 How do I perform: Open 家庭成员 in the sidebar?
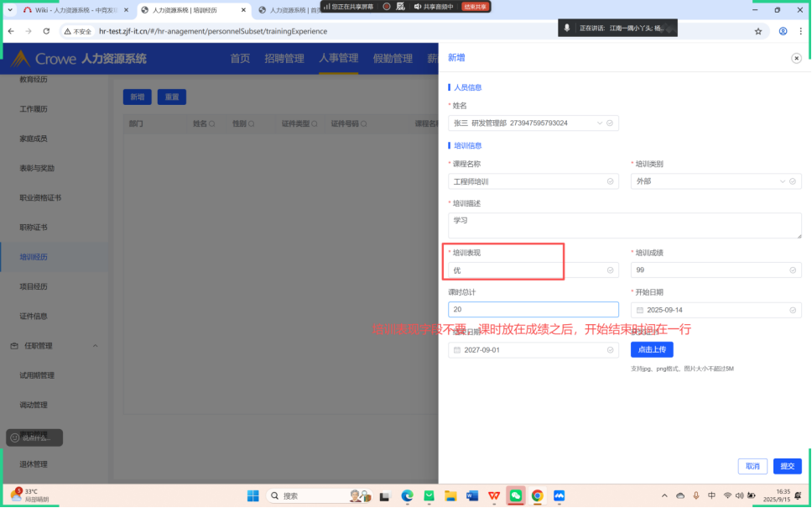(34, 139)
